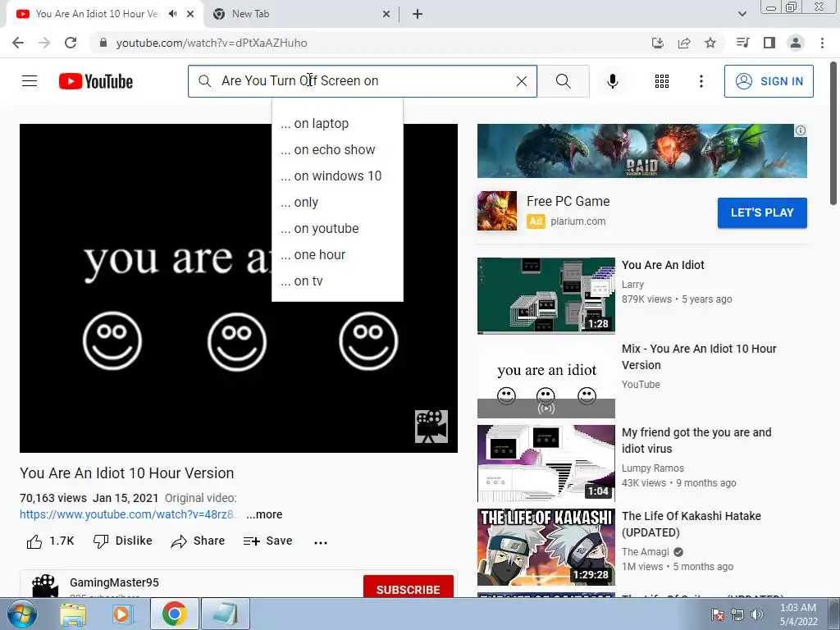Choose suggestion '... one hour'
The height and width of the screenshot is (630, 840).
click(337, 254)
